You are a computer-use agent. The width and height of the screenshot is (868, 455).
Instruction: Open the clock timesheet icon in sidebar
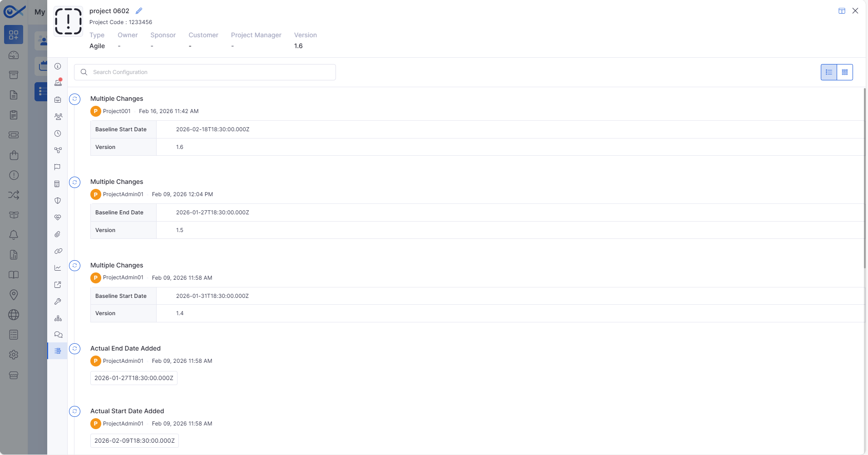[58, 134]
